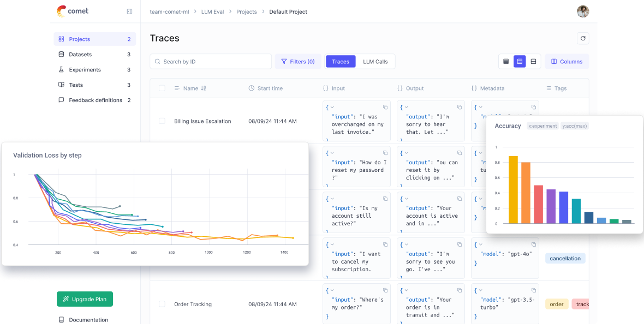
Task: Switch to the LLM Calls tab
Action: click(375, 61)
